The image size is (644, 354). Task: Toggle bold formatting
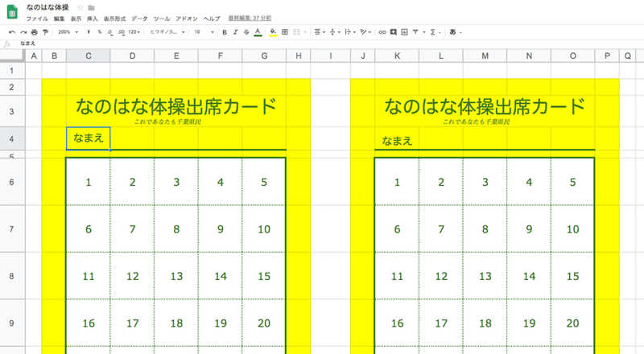coord(225,32)
